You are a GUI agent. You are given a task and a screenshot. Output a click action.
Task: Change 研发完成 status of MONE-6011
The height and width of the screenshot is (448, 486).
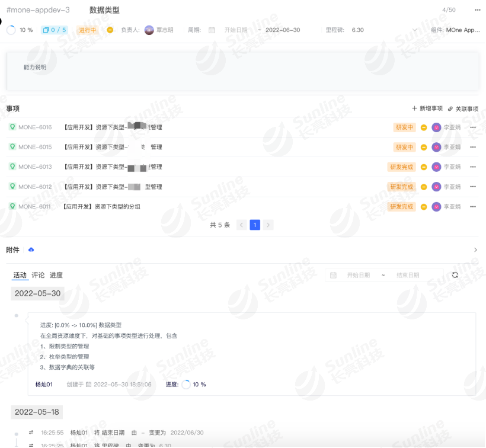[x=401, y=207]
